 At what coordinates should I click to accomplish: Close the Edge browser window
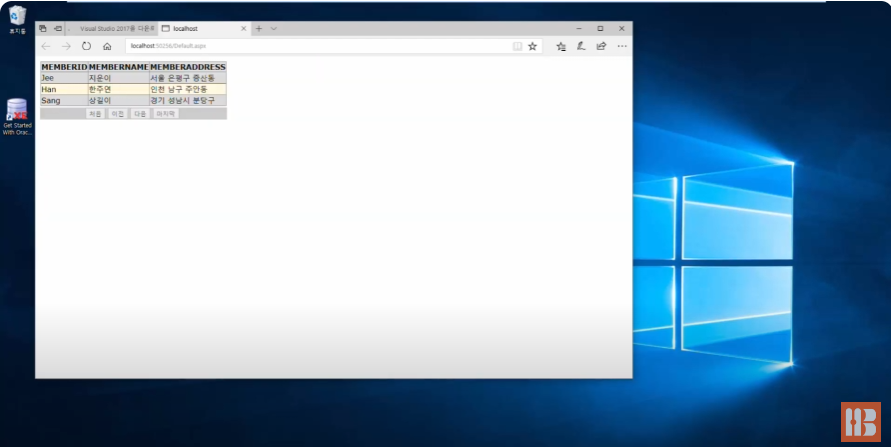(x=622, y=28)
